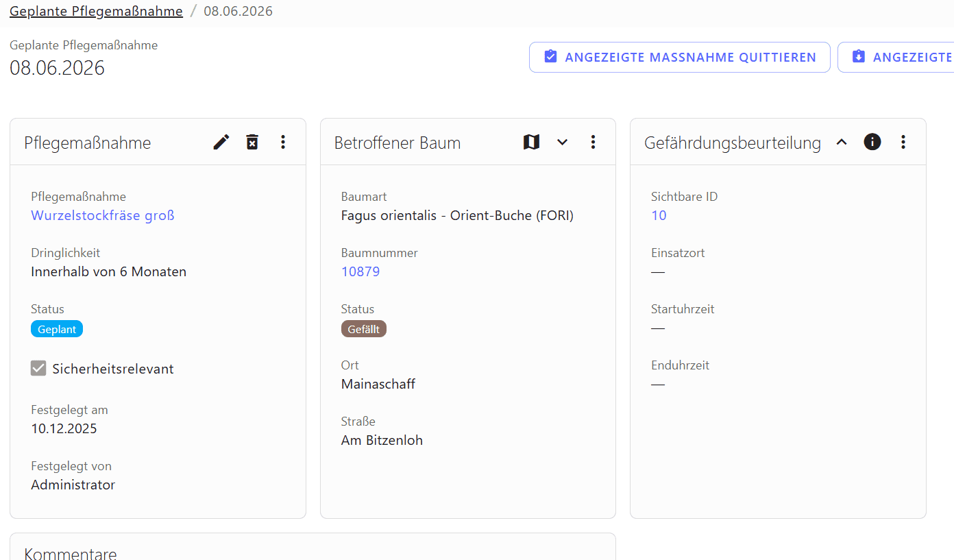Click the 08.06.2026 breadcrumb item
The image size is (954, 560).
click(x=238, y=11)
